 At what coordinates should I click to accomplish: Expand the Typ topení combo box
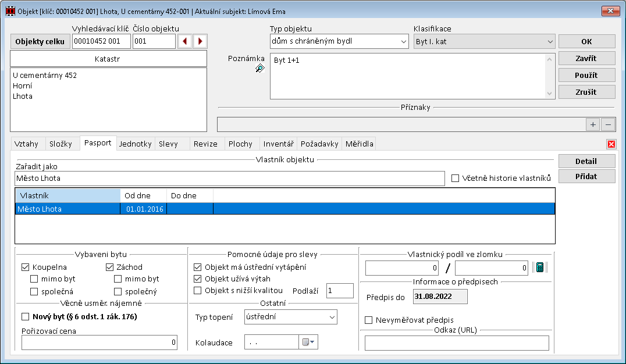point(332,317)
